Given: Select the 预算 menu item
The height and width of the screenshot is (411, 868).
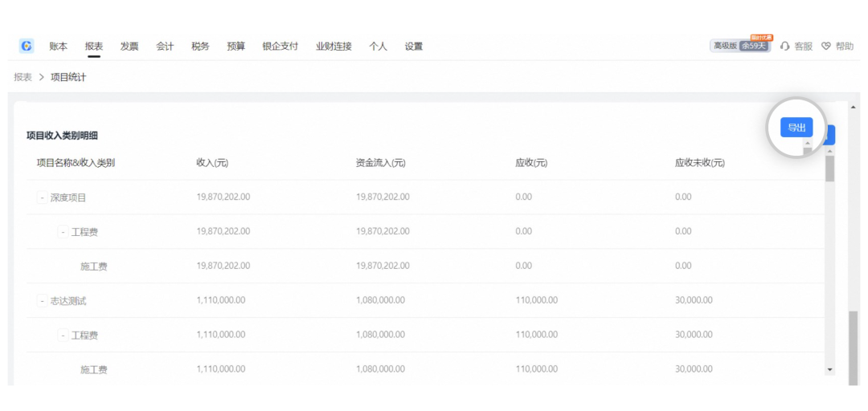Looking at the screenshot, I should (236, 47).
